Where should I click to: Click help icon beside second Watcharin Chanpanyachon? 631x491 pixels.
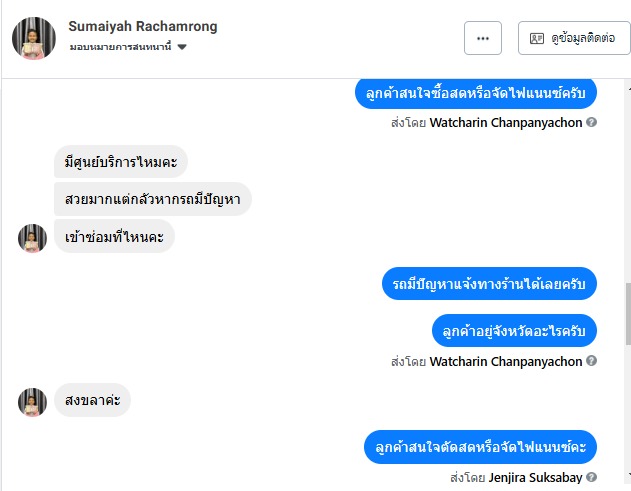(592, 361)
